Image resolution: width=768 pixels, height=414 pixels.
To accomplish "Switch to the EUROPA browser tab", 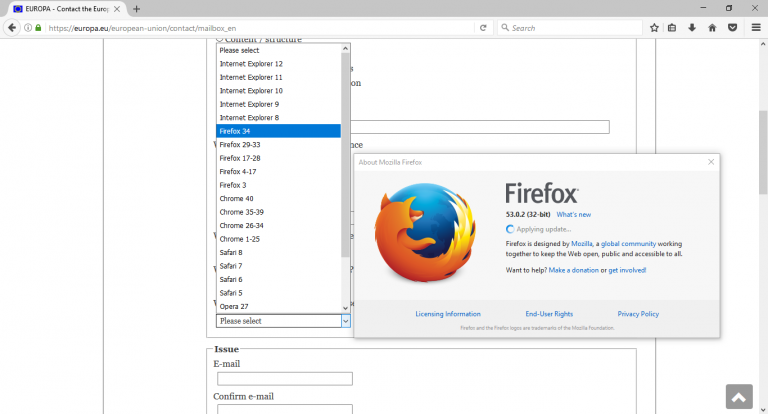I will pos(65,8).
